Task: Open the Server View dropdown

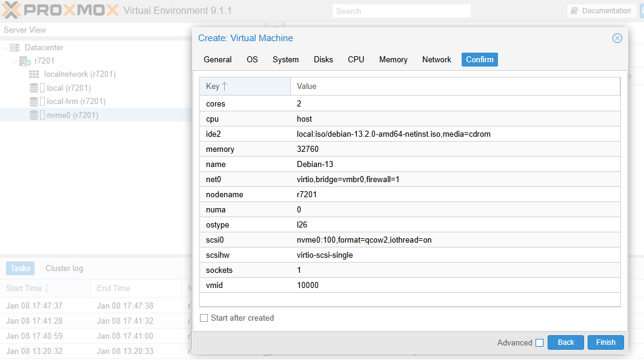Action: (x=91, y=30)
